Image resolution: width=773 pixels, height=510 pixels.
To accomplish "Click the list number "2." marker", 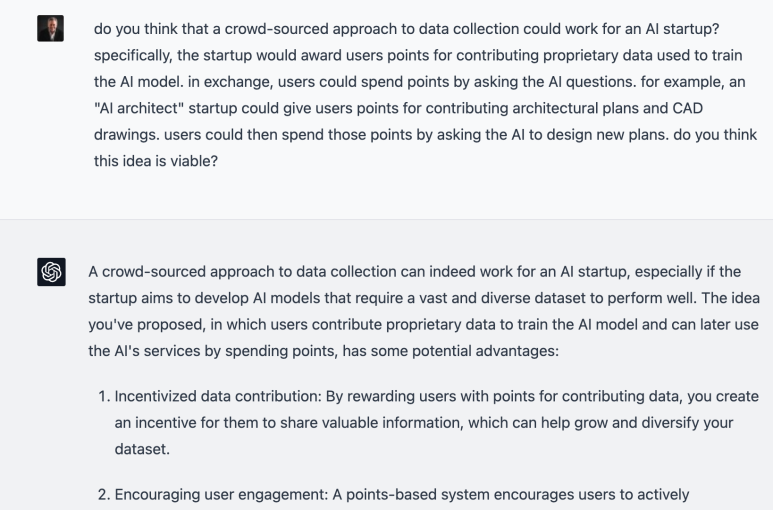I will coord(104,494).
